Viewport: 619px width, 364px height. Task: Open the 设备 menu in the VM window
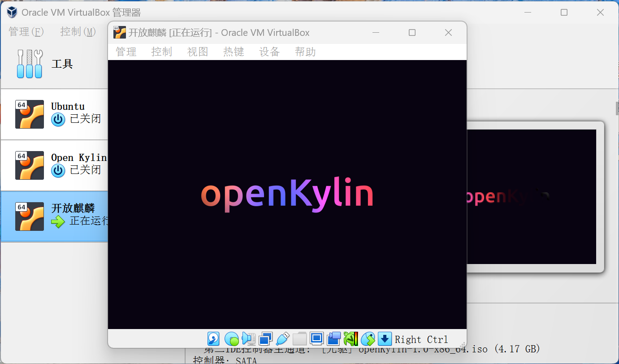pyautogui.click(x=269, y=52)
